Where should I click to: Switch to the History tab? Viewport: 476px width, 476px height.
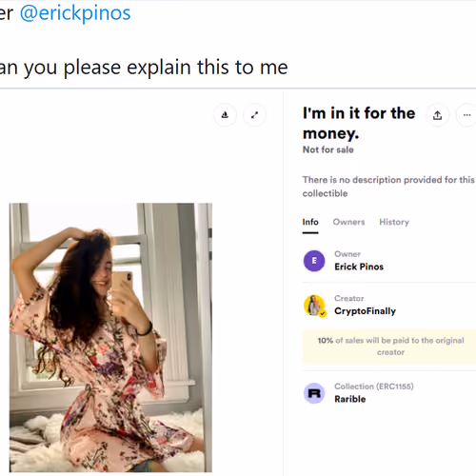tap(394, 222)
